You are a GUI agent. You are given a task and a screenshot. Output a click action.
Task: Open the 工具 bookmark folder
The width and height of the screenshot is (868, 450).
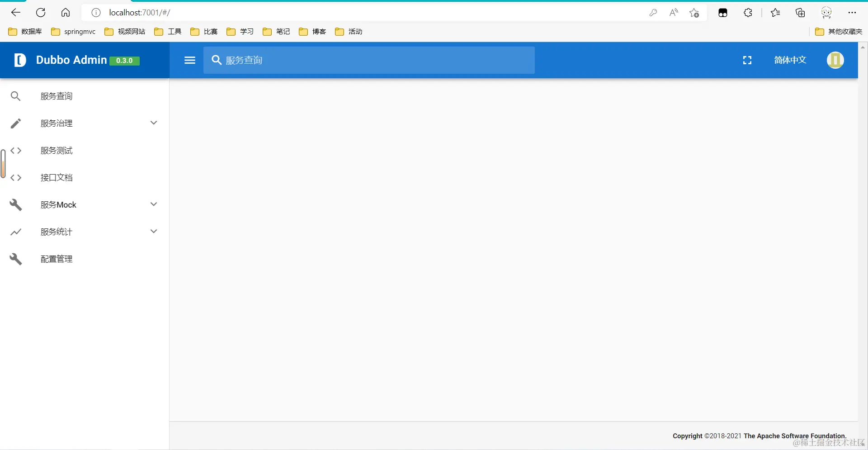[168, 32]
